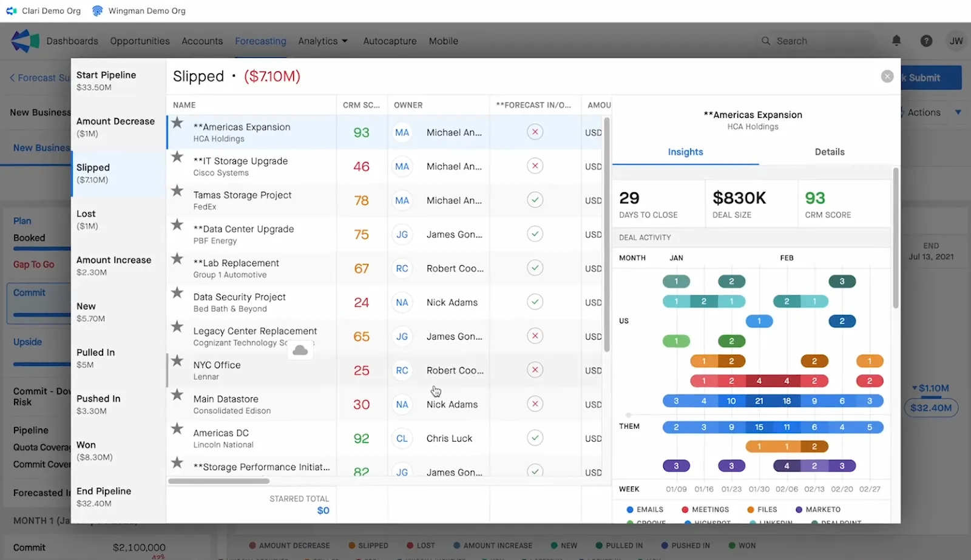Screen dimensions: 971x560
Task: Click the search magnifier icon
Action: coord(766,41)
